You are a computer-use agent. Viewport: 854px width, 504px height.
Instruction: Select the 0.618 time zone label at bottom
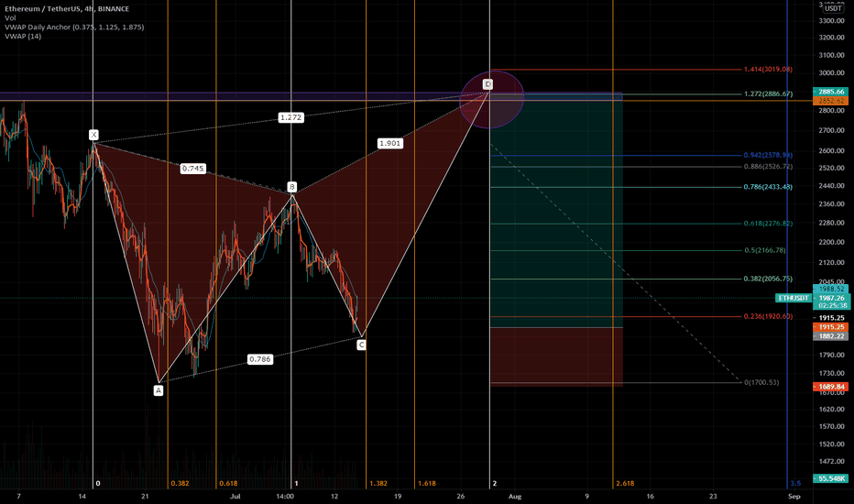click(228, 483)
